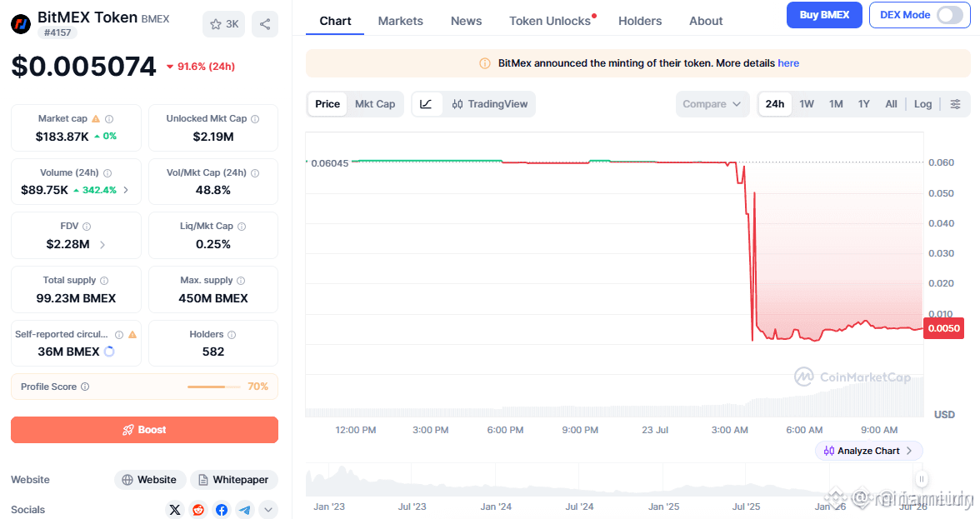Open the Total supply info icon
Viewport: 980px width, 519px height.
click(104, 281)
